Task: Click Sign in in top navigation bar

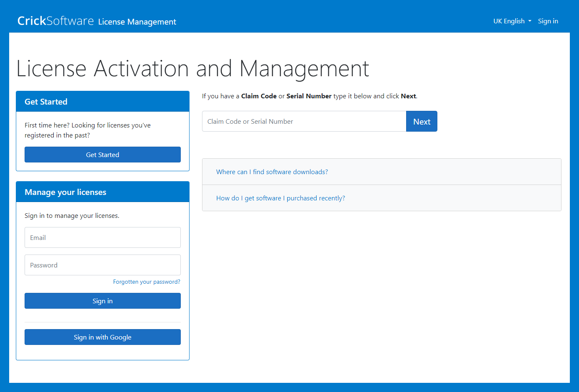Action: click(x=548, y=21)
